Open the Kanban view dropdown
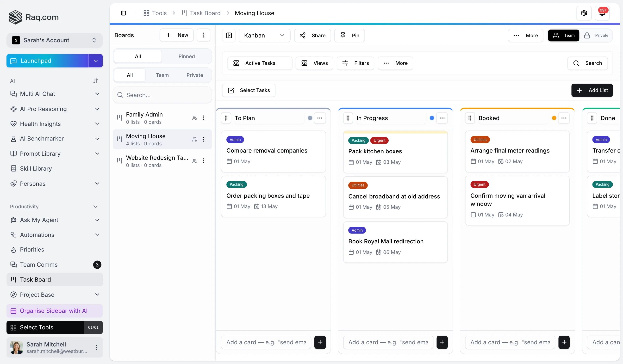This screenshot has width=623, height=364. 264,36
